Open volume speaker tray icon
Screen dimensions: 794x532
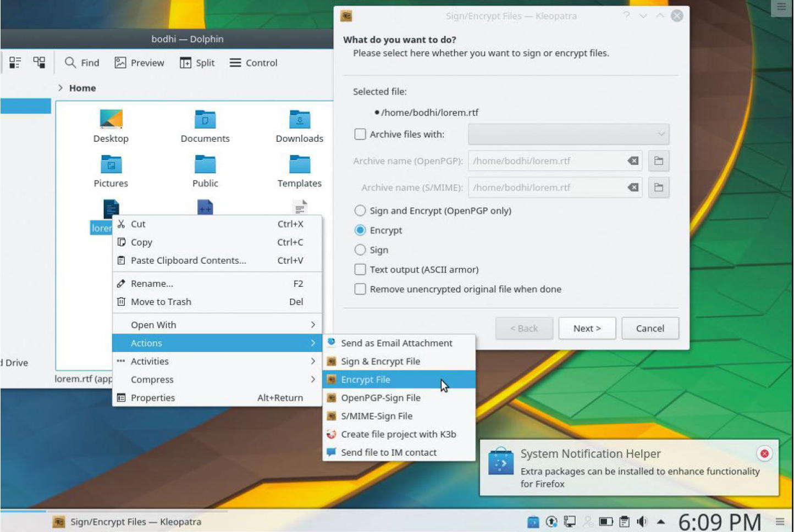point(642,522)
